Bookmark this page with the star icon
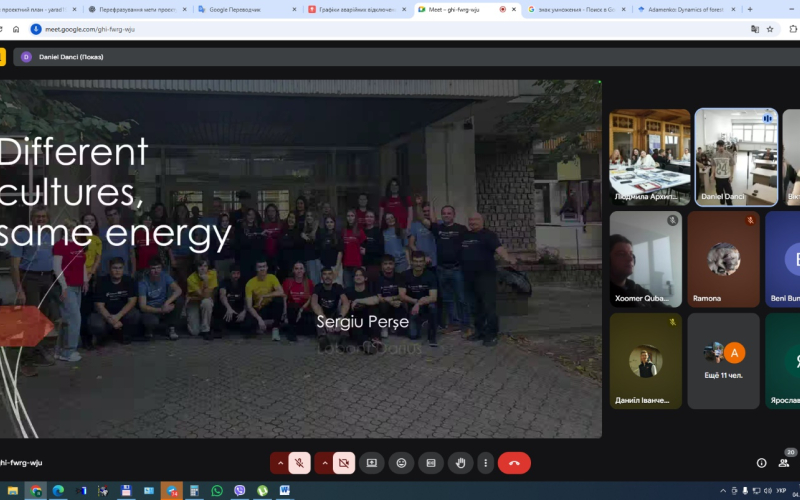Viewport: 800px width, 500px height. (x=770, y=29)
